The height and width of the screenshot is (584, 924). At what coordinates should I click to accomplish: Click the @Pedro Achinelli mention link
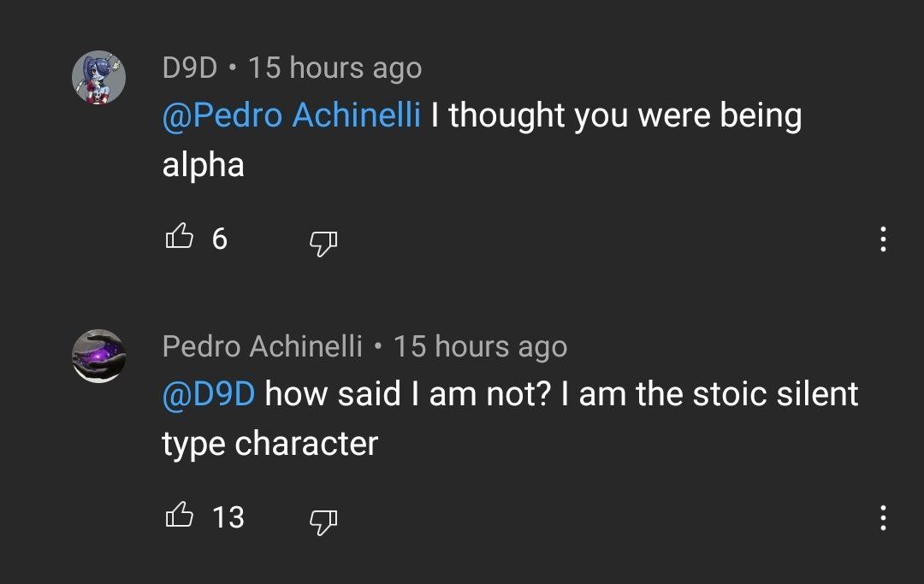(291, 115)
